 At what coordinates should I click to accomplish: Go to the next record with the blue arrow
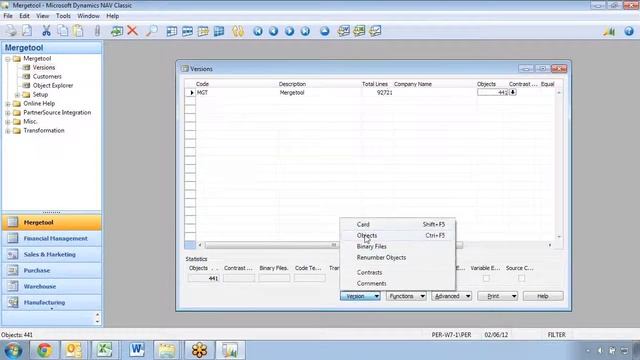pos(289,31)
